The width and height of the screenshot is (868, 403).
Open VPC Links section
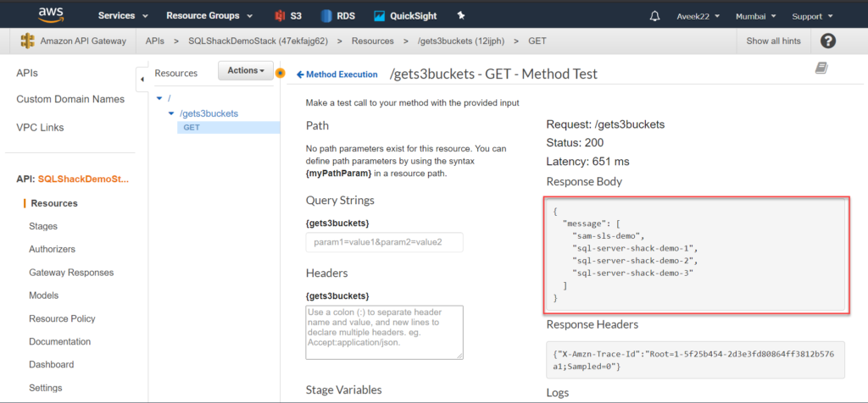point(40,128)
